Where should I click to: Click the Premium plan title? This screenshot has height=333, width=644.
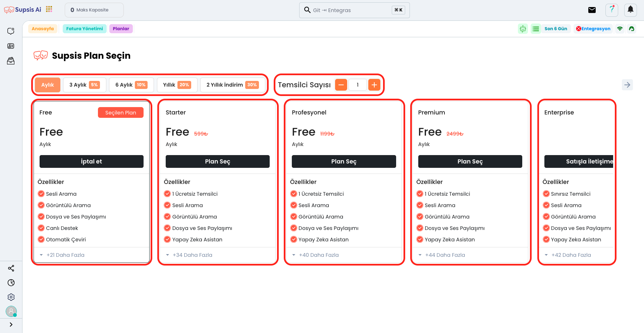(x=432, y=112)
